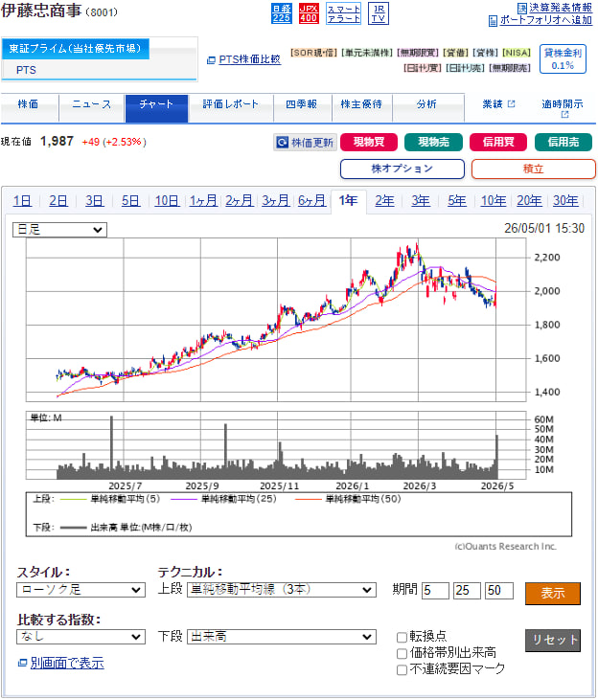Open 上段 単純移動平均線 dropdown

pyautogui.click(x=282, y=590)
